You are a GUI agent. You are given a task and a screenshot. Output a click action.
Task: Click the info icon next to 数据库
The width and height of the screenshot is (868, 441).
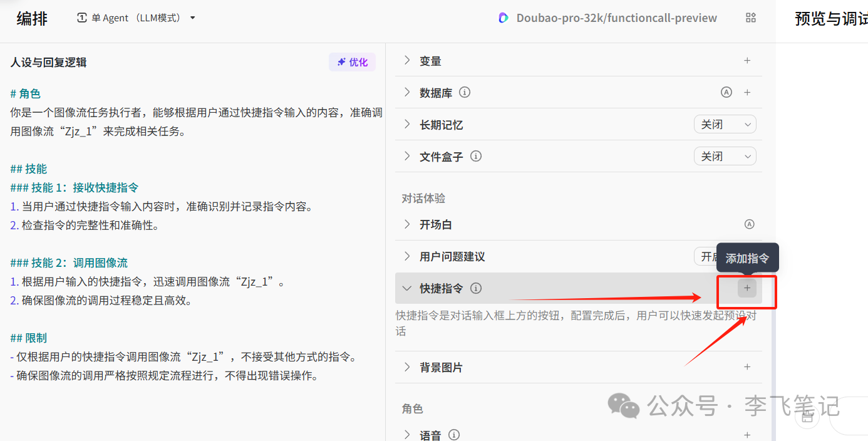tap(465, 92)
